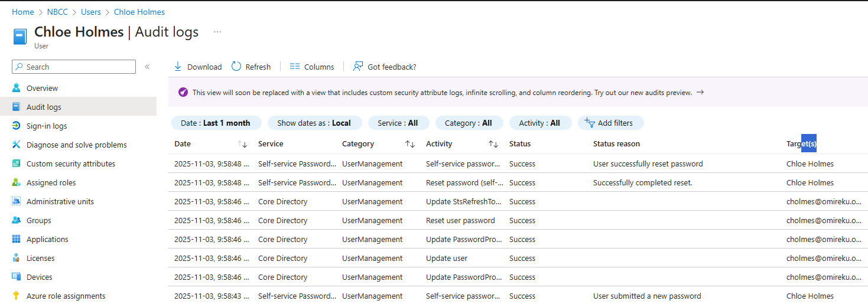Click the Sign-in logs sidebar icon
Viewport: 868px width, 304px height.
pos(16,126)
